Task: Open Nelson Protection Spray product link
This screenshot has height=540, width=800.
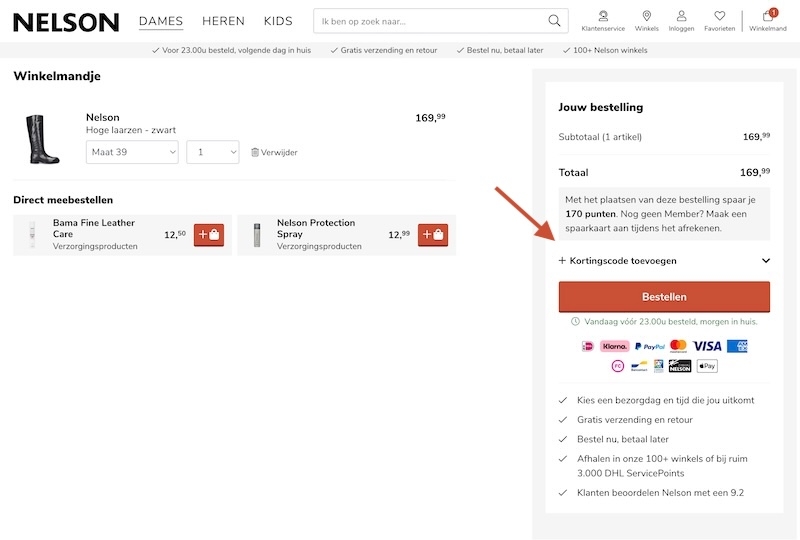Action: click(x=316, y=228)
